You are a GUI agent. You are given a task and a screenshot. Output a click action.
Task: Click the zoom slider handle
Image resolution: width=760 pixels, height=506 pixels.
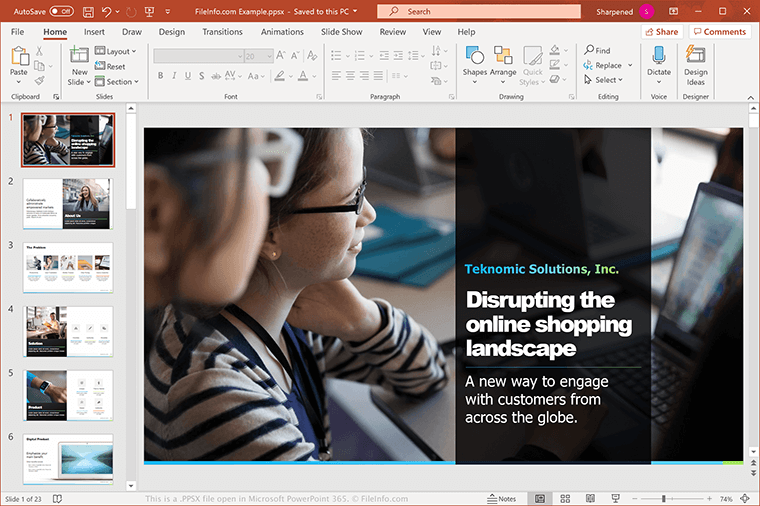coord(664,499)
